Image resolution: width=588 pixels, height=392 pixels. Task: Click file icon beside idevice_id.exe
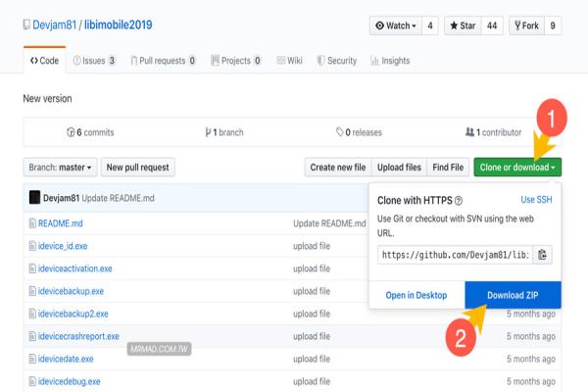[32, 246]
